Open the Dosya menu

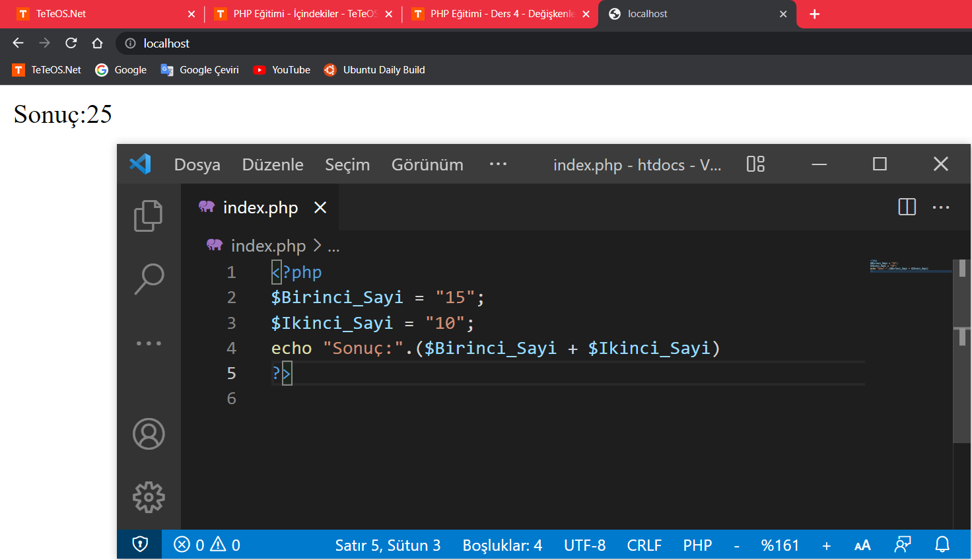click(x=197, y=164)
